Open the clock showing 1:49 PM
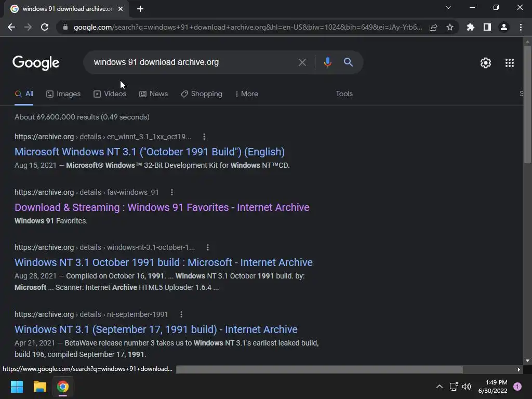 pyautogui.click(x=493, y=387)
